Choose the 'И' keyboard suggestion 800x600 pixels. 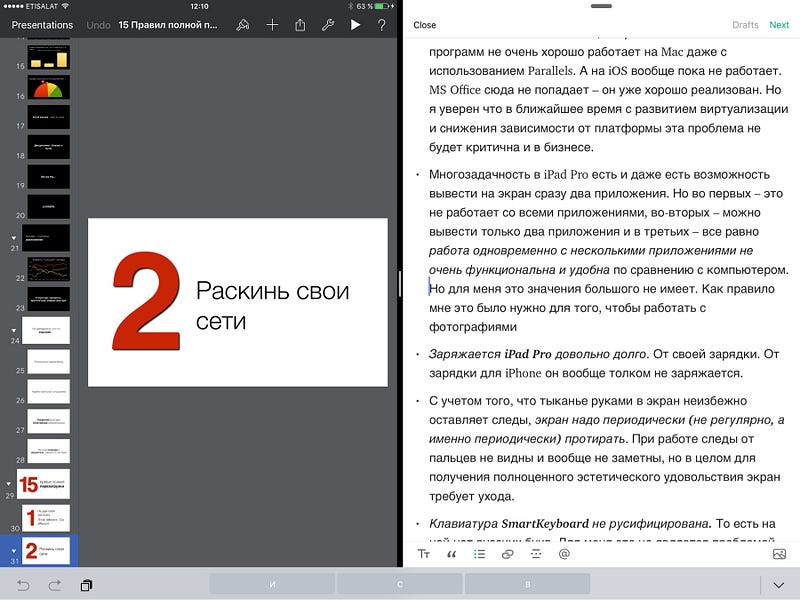click(272, 584)
